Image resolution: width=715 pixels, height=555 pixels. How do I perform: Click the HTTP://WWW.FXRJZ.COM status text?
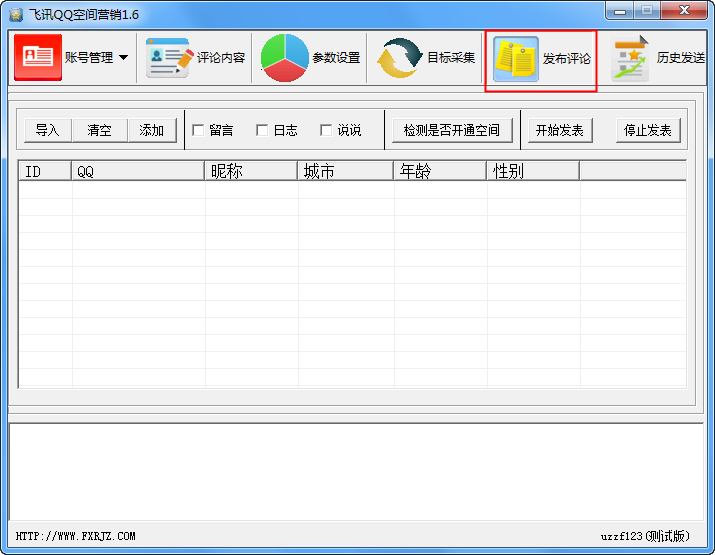point(76,536)
